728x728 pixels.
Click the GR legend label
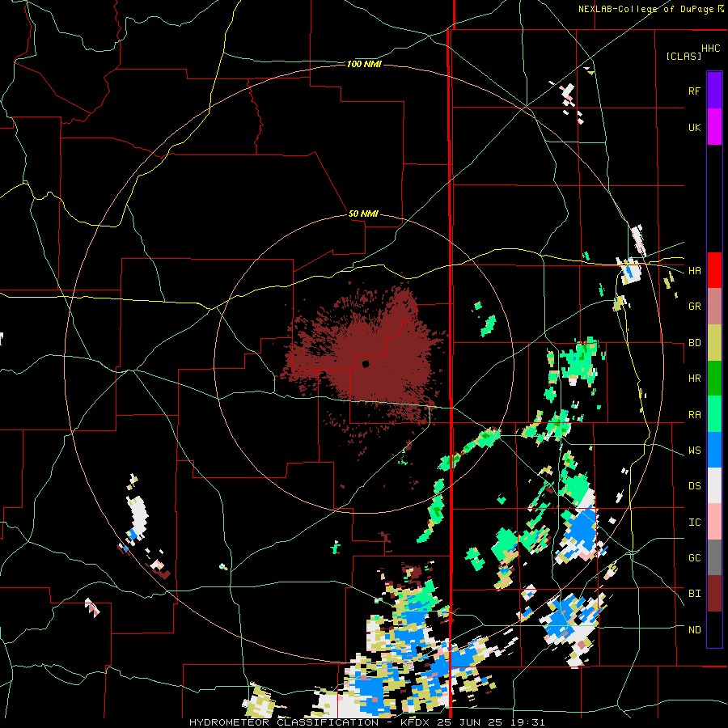694,307
